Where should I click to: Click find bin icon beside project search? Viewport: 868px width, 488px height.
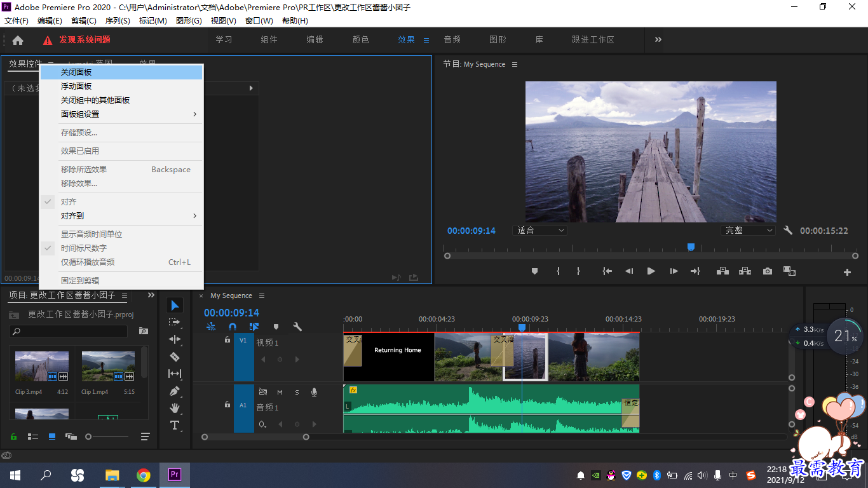coord(144,331)
